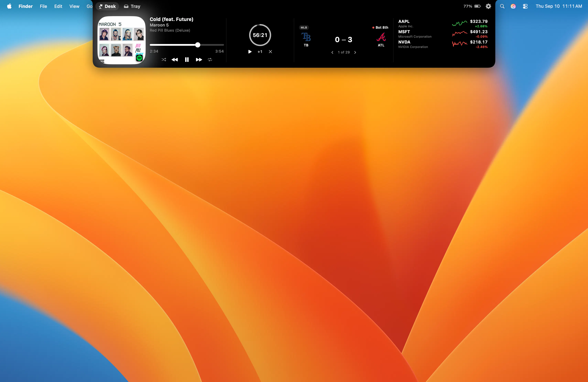588x382 pixels.
Task: Go to the previous game score
Action: (332, 52)
